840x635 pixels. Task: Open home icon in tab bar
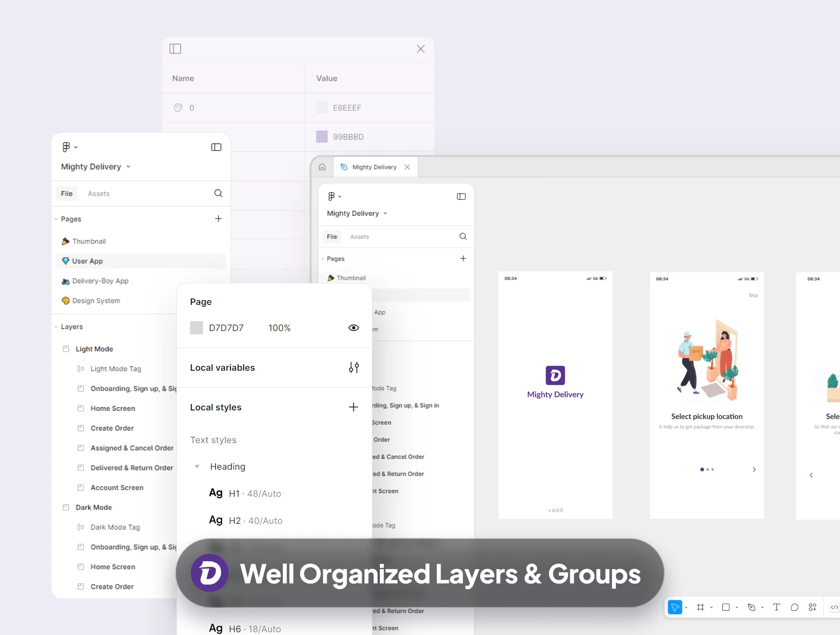(x=322, y=167)
